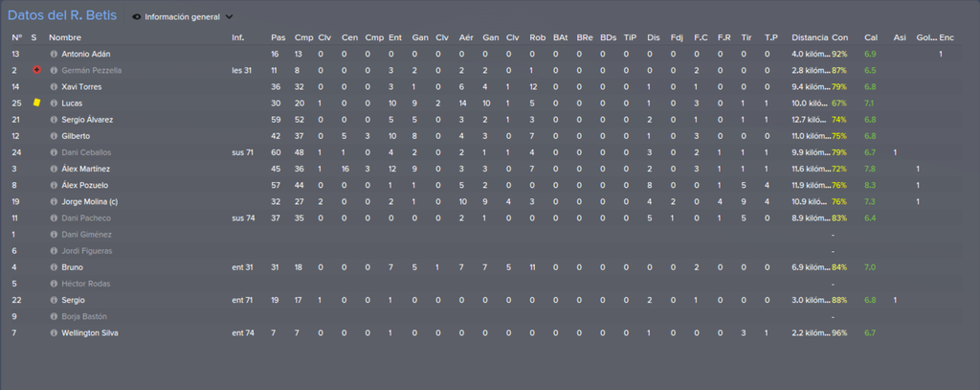Click the yellow card icon for Lucas
The height and width of the screenshot is (390, 980).
pyautogui.click(x=36, y=103)
